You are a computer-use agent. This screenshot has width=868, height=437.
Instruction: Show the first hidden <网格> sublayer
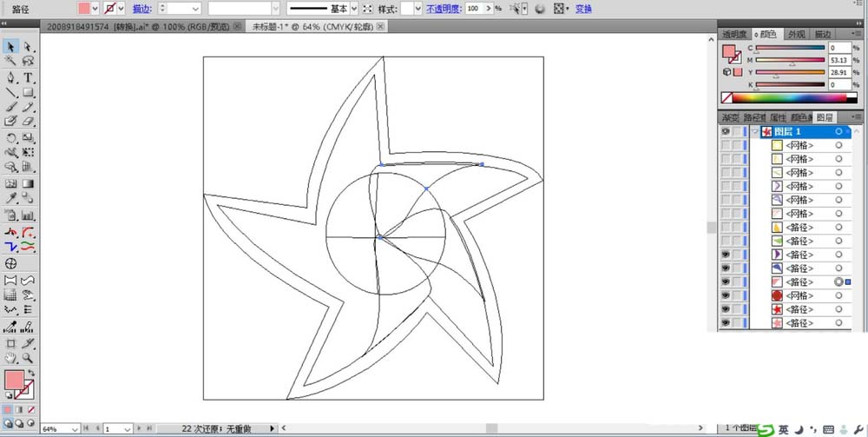(726, 145)
